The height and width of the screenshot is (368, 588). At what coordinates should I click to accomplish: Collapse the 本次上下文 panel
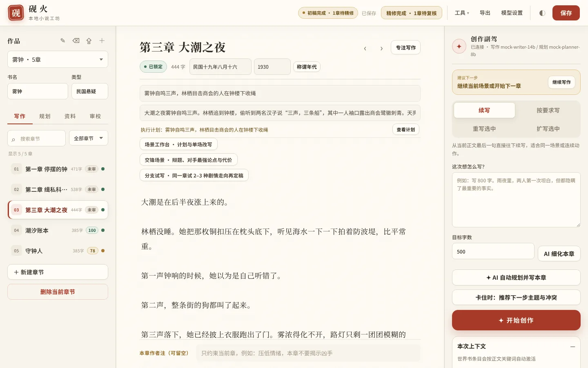point(572,346)
